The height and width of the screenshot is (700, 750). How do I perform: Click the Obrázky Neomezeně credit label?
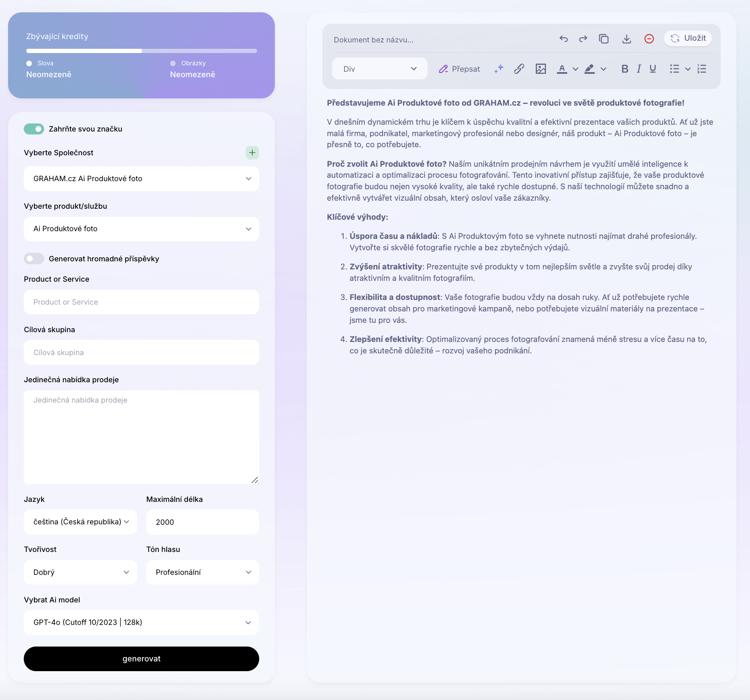pyautogui.click(x=193, y=69)
